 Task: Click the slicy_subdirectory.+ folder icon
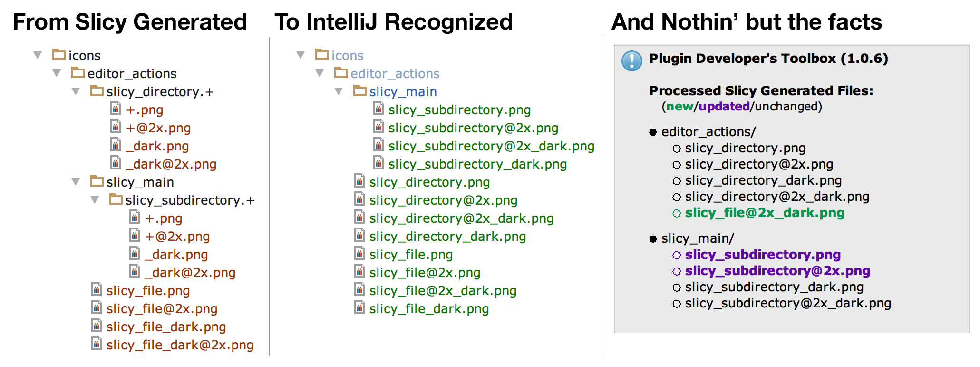(116, 199)
